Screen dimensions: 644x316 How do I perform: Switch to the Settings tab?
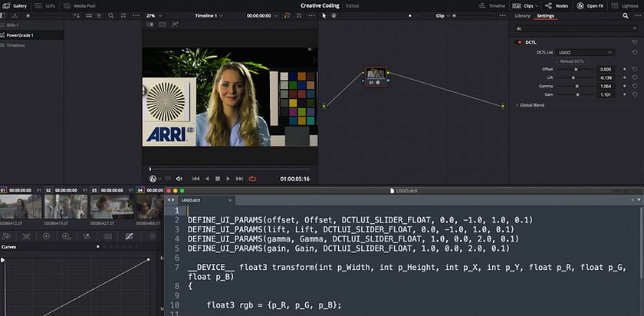click(545, 15)
